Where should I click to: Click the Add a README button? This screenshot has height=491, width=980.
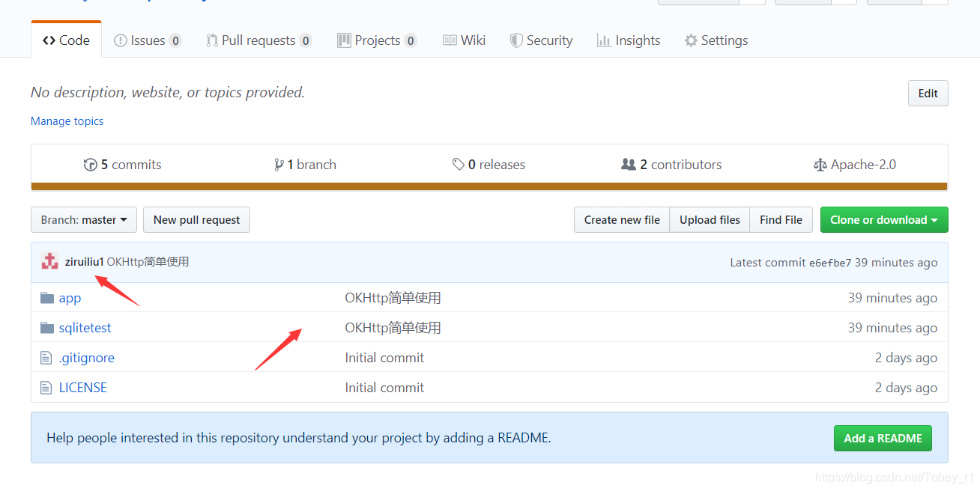point(883,439)
